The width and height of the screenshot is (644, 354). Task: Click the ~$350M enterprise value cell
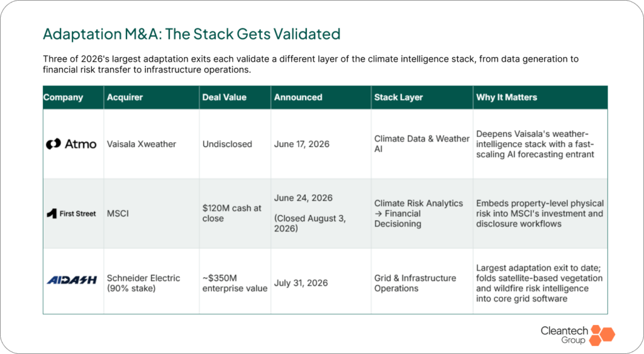(x=235, y=283)
